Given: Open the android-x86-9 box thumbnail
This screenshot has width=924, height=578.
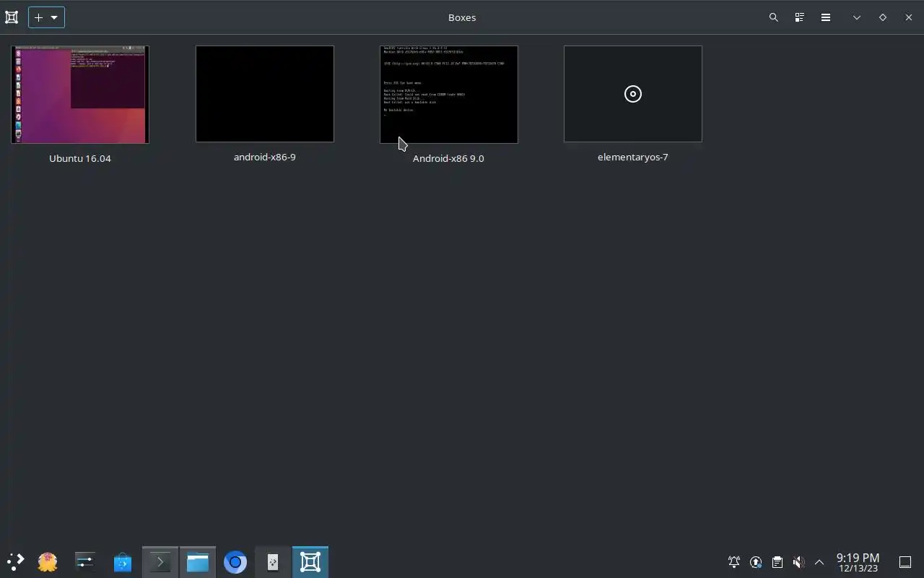Looking at the screenshot, I should [265, 94].
